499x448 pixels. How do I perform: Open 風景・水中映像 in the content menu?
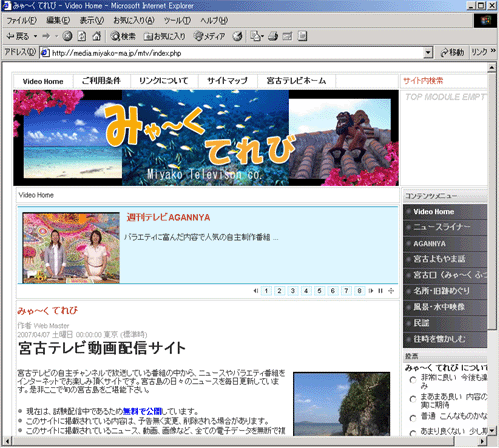coord(445,307)
